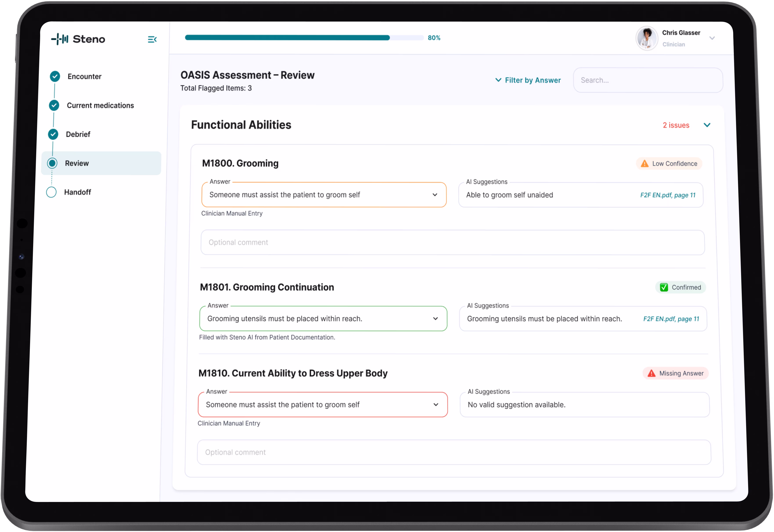The width and height of the screenshot is (774, 532).
Task: Click the Encounter completed checkmark icon
Action: [55, 76]
